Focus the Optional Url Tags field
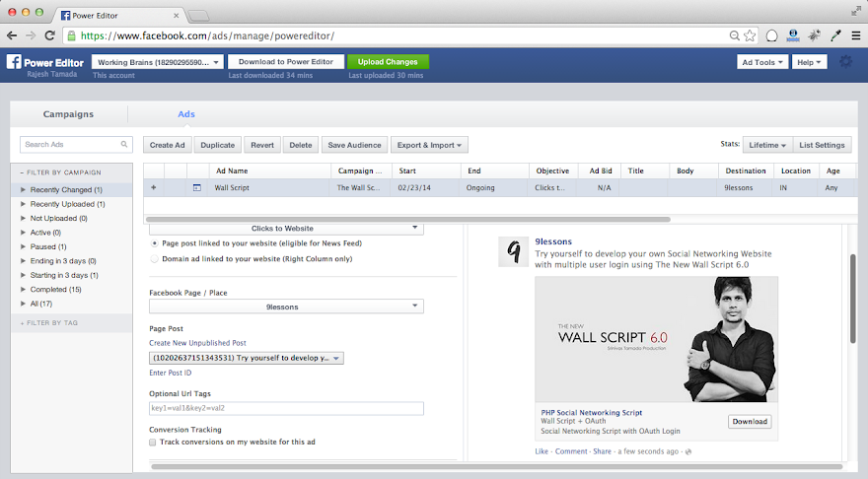 [286, 408]
